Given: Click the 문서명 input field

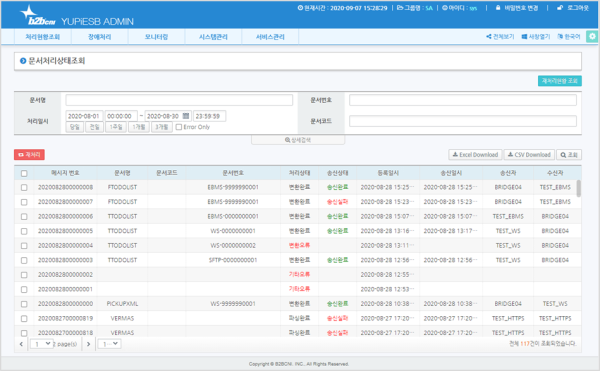Looking at the screenshot, I should [179, 100].
